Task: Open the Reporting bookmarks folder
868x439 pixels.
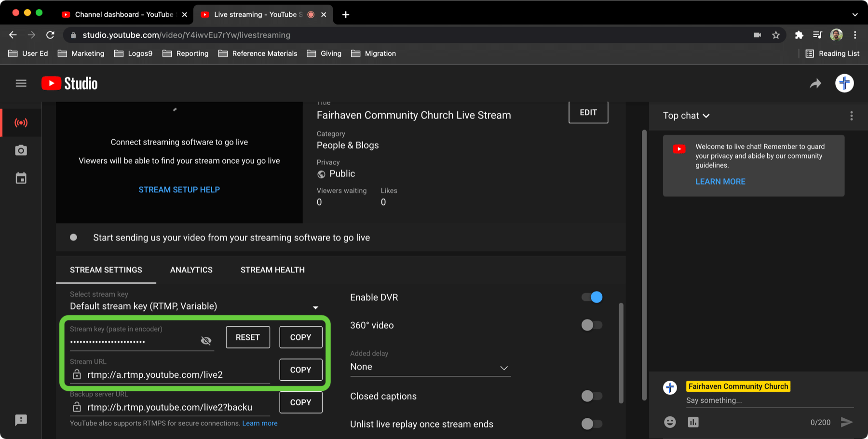Action: (x=186, y=53)
